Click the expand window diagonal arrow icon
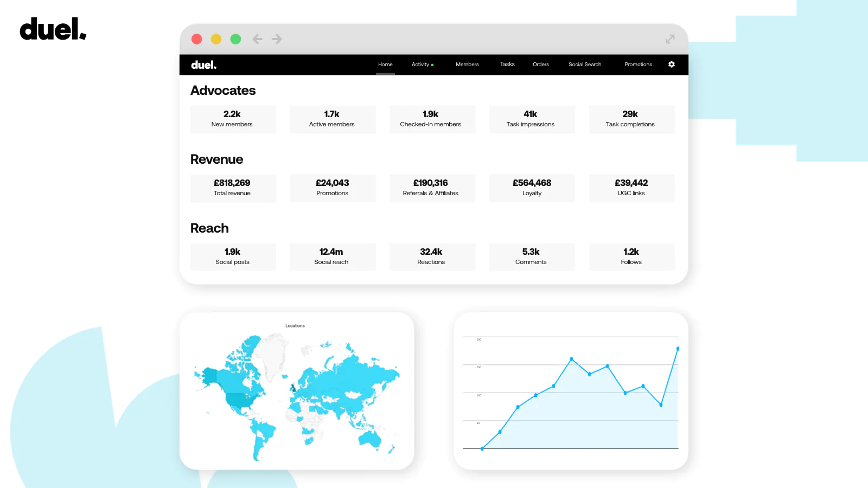 click(x=670, y=39)
